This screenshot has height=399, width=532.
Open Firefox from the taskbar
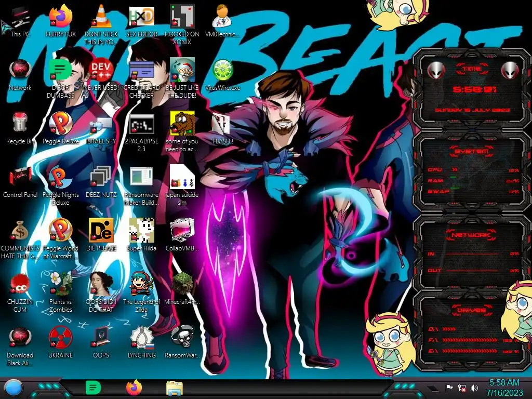tap(134, 388)
